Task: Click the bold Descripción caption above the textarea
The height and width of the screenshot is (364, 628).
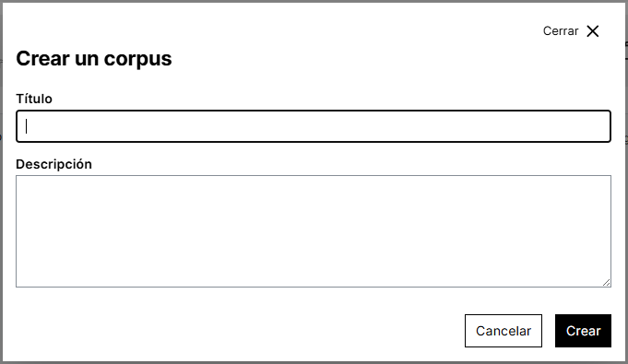Action: point(54,164)
